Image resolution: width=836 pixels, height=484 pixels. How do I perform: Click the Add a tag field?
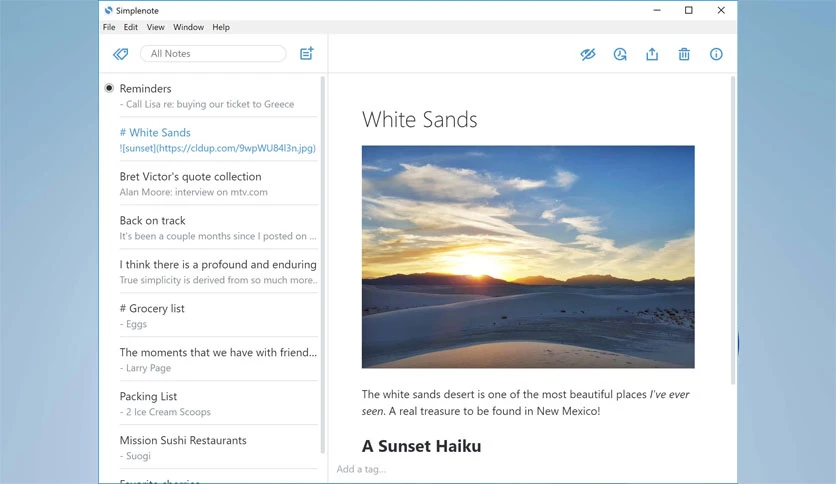[361, 469]
